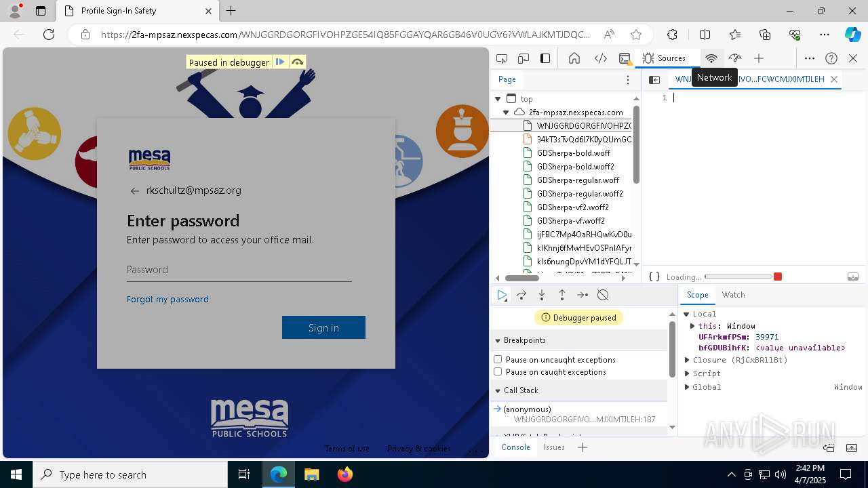Open Copilot icon in Edge toolbar
The width and height of the screenshot is (868, 488).
(852, 35)
